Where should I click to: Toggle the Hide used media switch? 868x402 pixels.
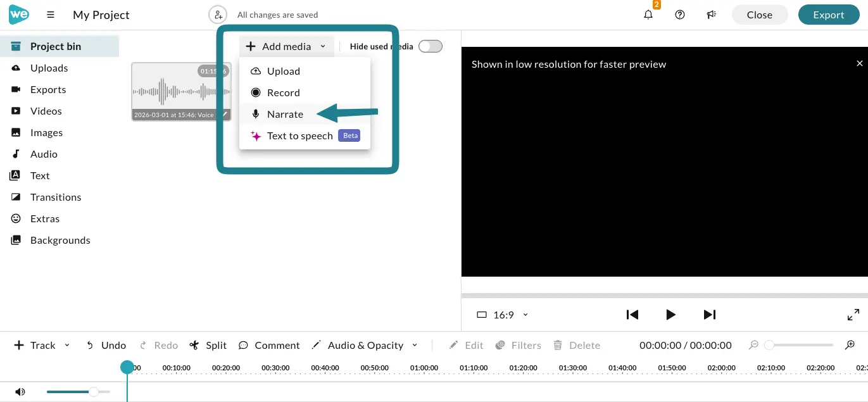pos(431,46)
